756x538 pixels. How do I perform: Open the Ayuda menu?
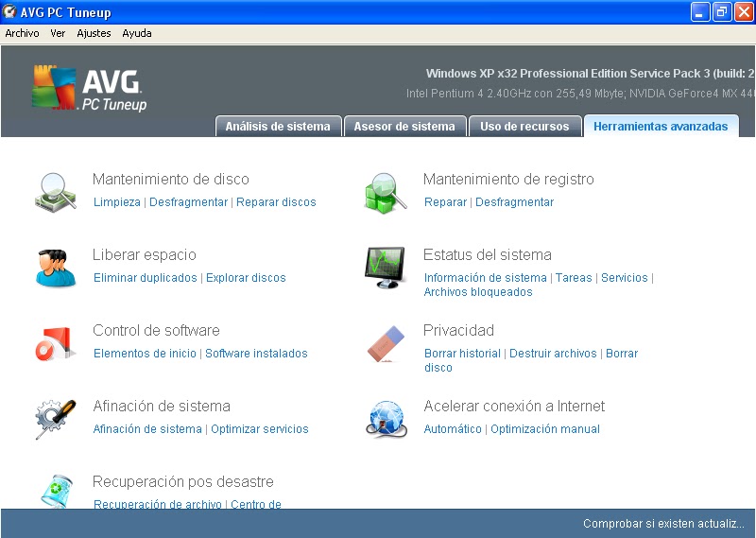(137, 33)
